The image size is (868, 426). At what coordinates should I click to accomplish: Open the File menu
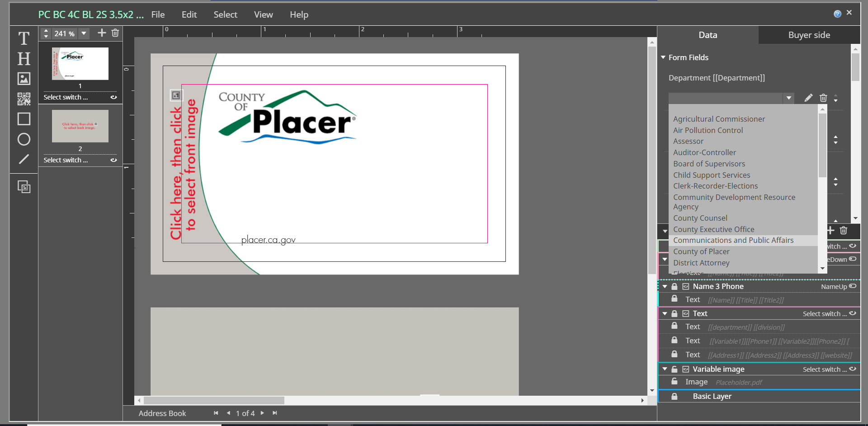click(158, 14)
